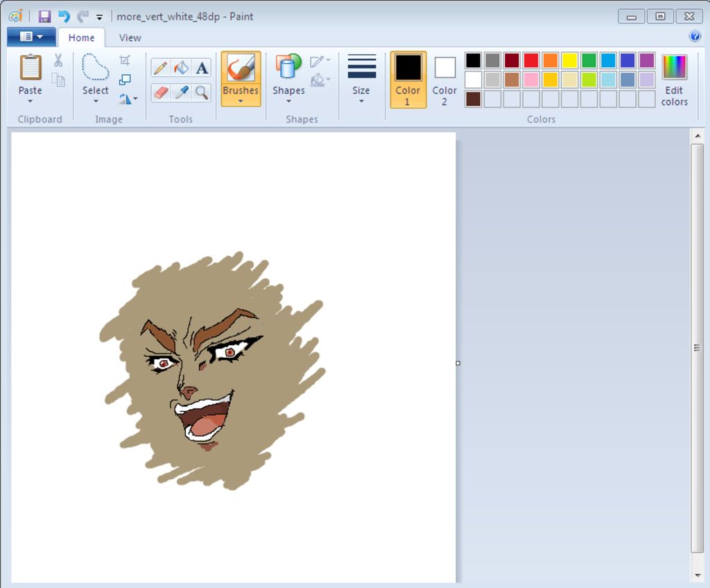Open the Brushes dropdown list
Image resolution: width=710 pixels, height=588 pixels.
coord(241,101)
